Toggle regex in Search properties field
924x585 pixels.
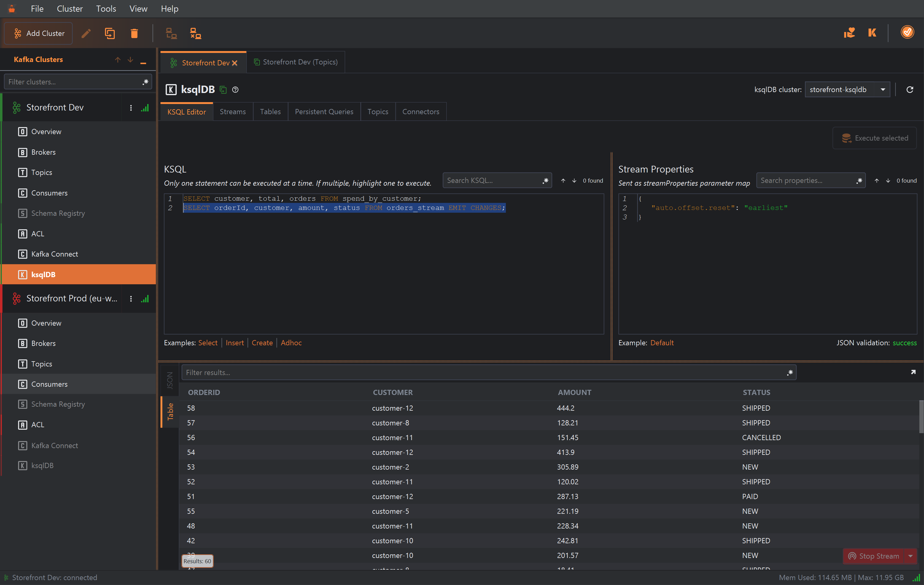tap(859, 180)
